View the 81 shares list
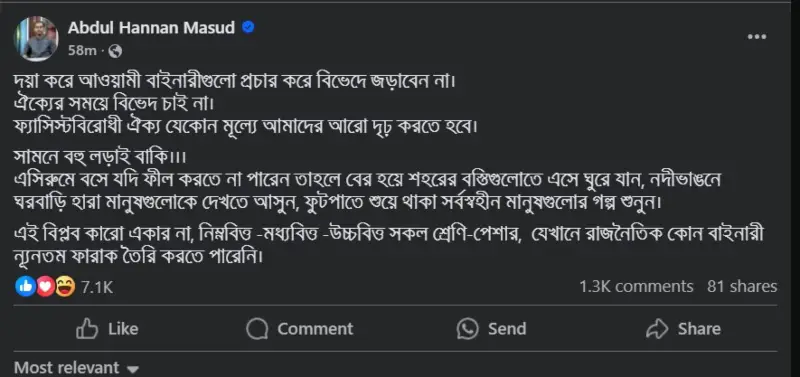This screenshot has height=377, width=800. coord(742,286)
